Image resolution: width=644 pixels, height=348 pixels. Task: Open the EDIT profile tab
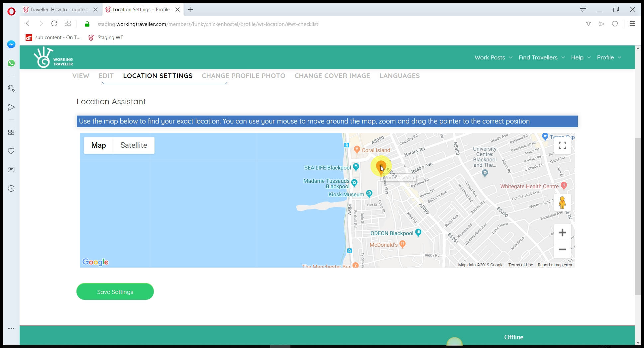point(106,76)
